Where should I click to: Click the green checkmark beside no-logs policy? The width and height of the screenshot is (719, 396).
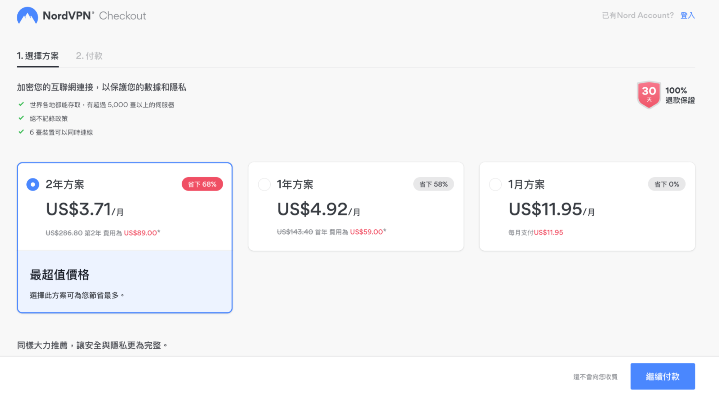pyautogui.click(x=21, y=118)
